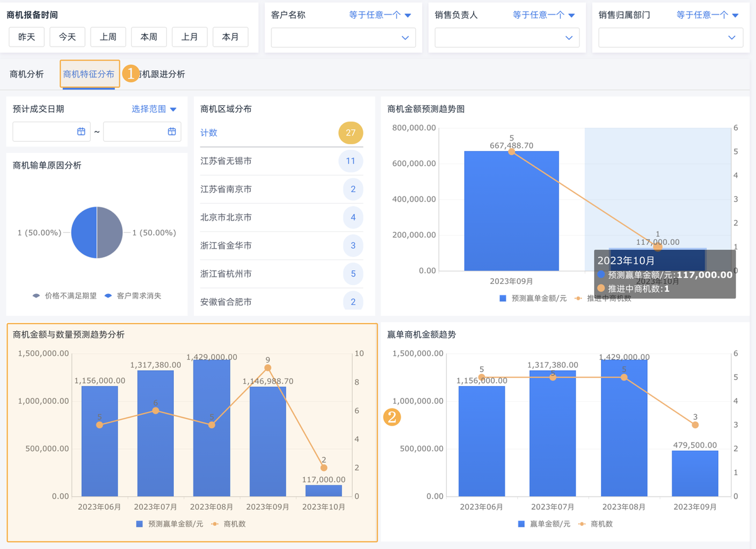Open the 选择范围 dropdown for 预计成交日期

(x=153, y=108)
